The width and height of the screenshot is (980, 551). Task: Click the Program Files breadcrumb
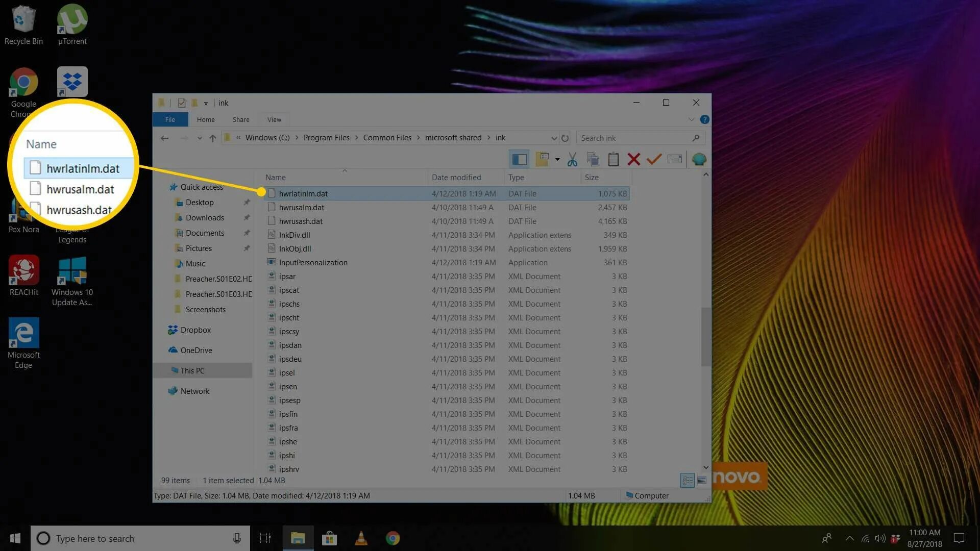tap(326, 138)
